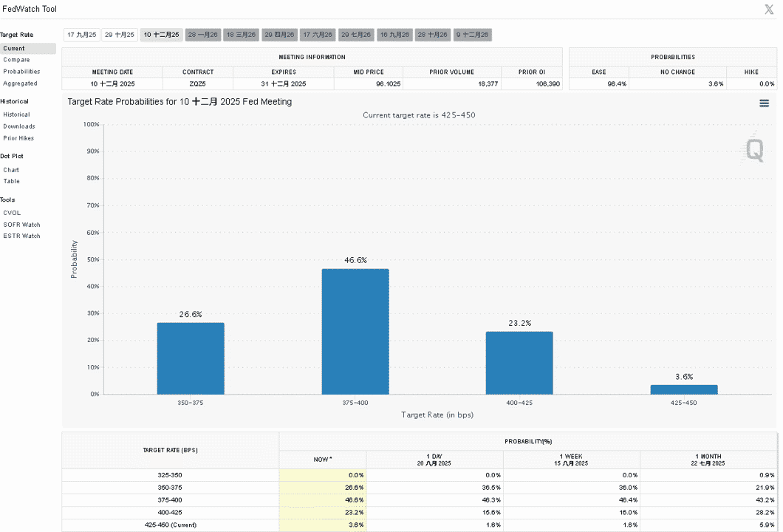Select the 29 十月25 meeting tab
The image size is (783, 532).
(x=120, y=35)
